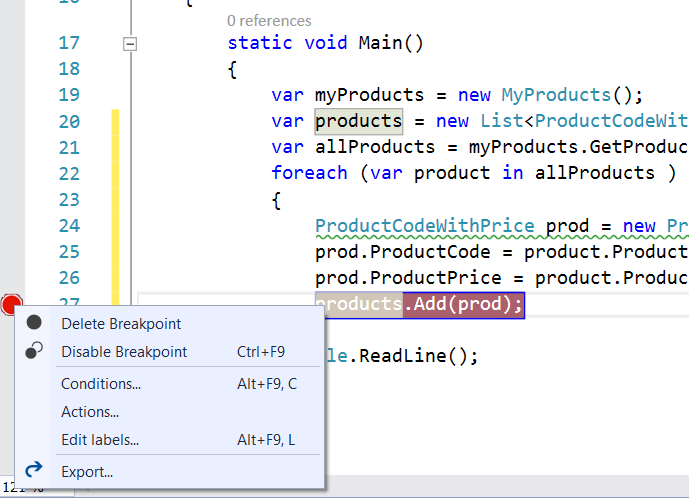The height and width of the screenshot is (498, 689).
Task: Click line number 19 in the gutter
Action: pos(69,95)
